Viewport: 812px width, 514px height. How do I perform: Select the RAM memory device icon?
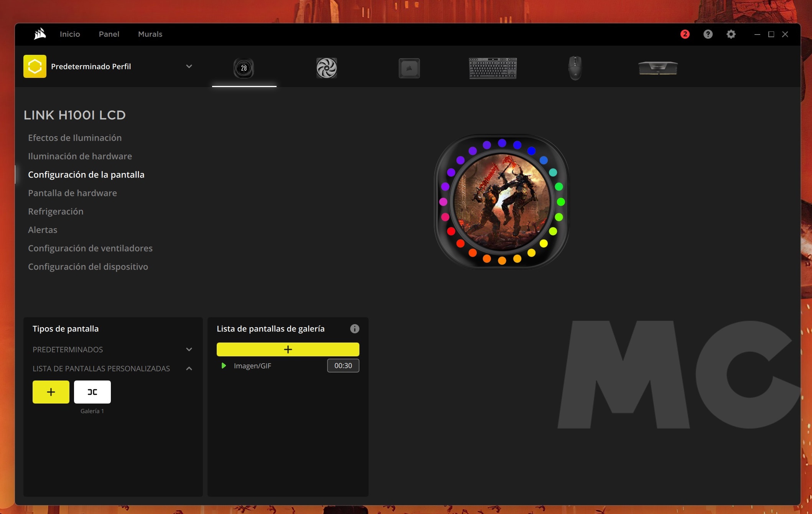658,68
